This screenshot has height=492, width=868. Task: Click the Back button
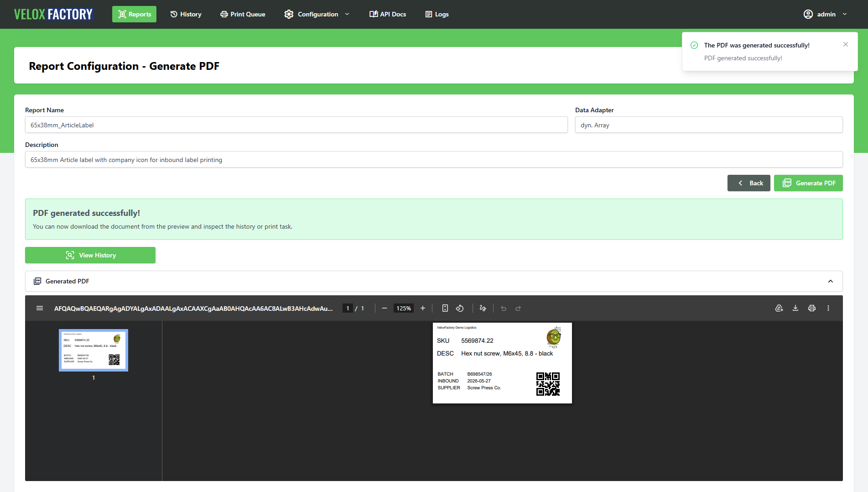749,183
